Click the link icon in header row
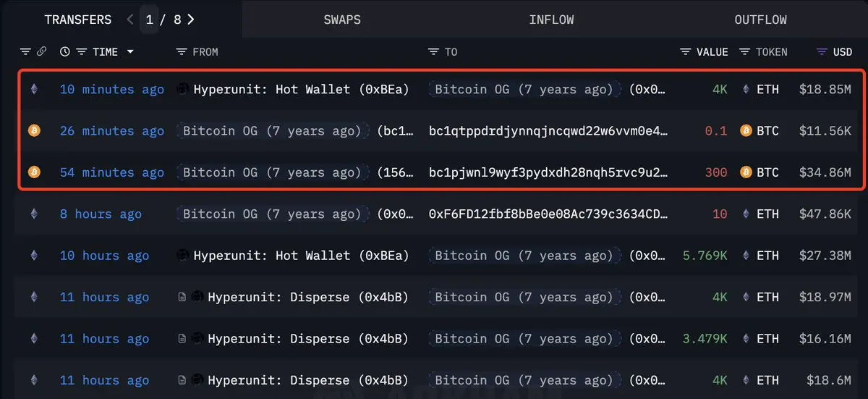 (x=42, y=52)
